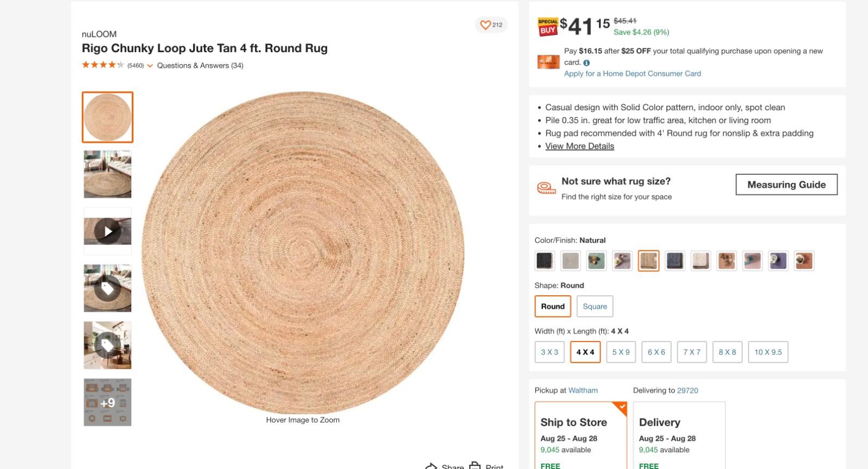Click the Print icon near the bottom
Image resolution: width=868 pixels, height=469 pixels.
point(475,466)
